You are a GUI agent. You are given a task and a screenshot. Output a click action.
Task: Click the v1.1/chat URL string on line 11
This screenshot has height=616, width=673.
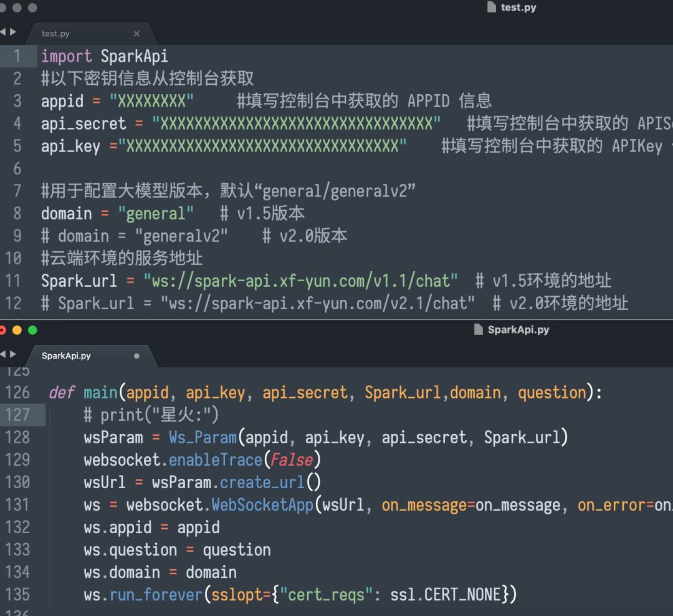point(301,281)
